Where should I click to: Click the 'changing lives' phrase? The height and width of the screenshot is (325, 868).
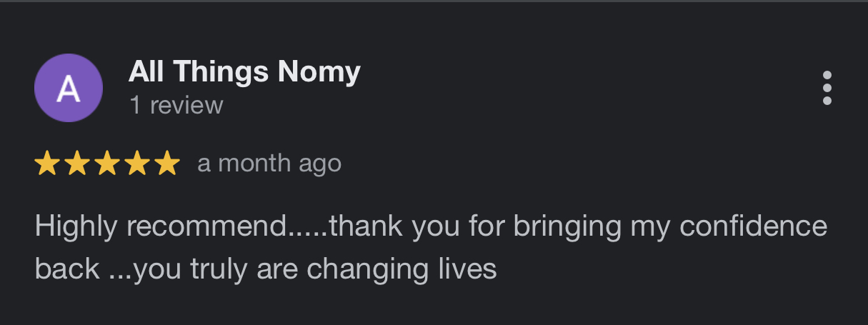click(x=401, y=270)
